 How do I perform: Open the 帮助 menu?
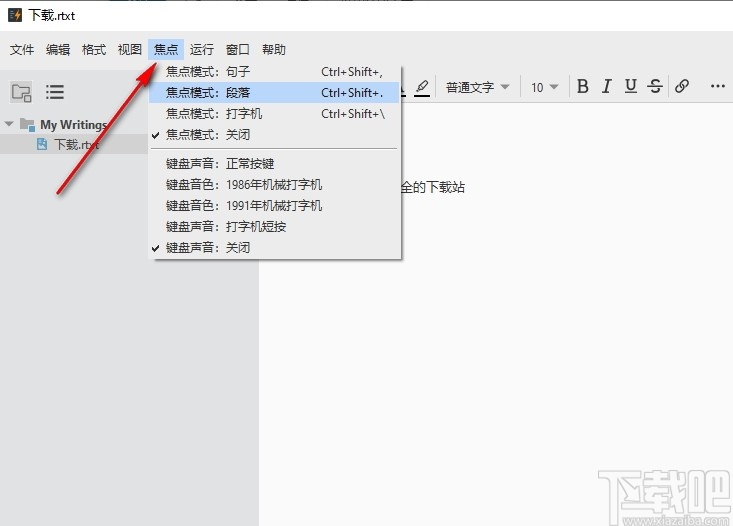[273, 50]
